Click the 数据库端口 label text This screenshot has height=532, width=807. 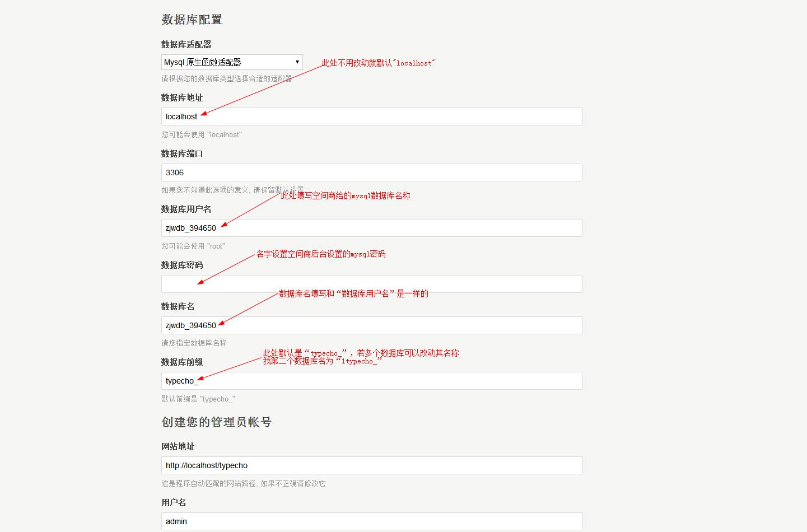(x=181, y=153)
